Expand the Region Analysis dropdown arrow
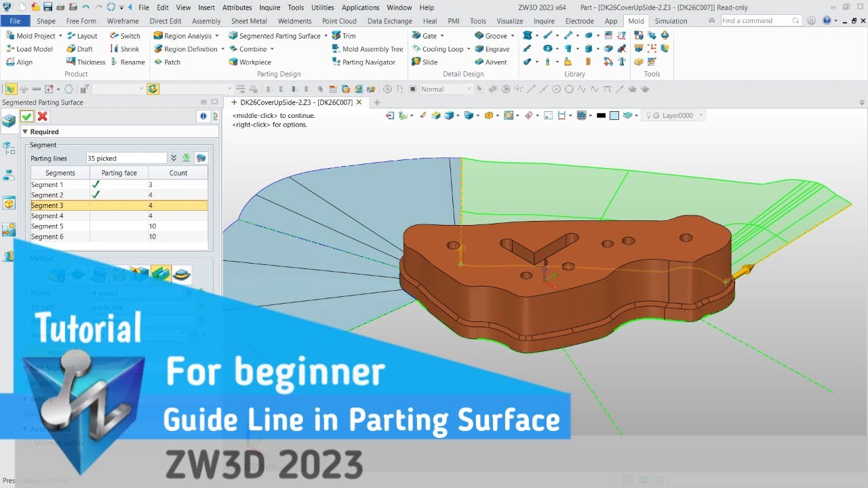Viewport: 868px width, 488px height. point(218,36)
